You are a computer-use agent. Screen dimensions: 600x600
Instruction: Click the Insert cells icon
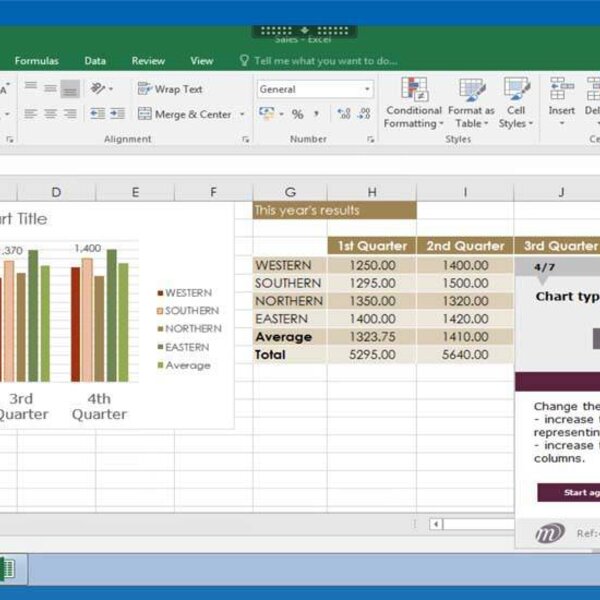click(561, 89)
